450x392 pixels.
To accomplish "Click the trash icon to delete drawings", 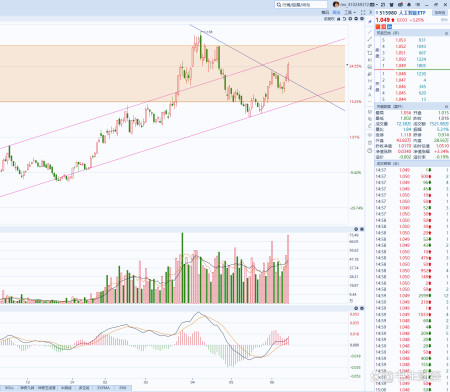I will tap(370, 143).
